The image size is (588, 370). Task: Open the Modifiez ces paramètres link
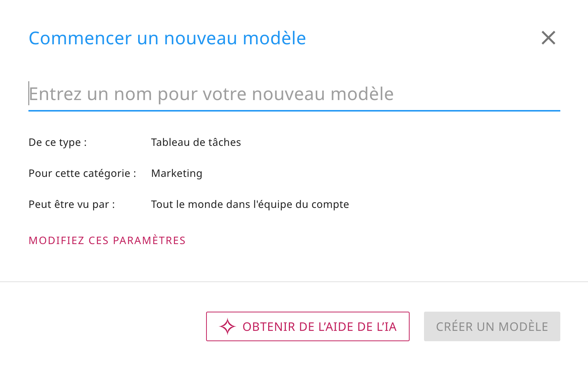[107, 240]
